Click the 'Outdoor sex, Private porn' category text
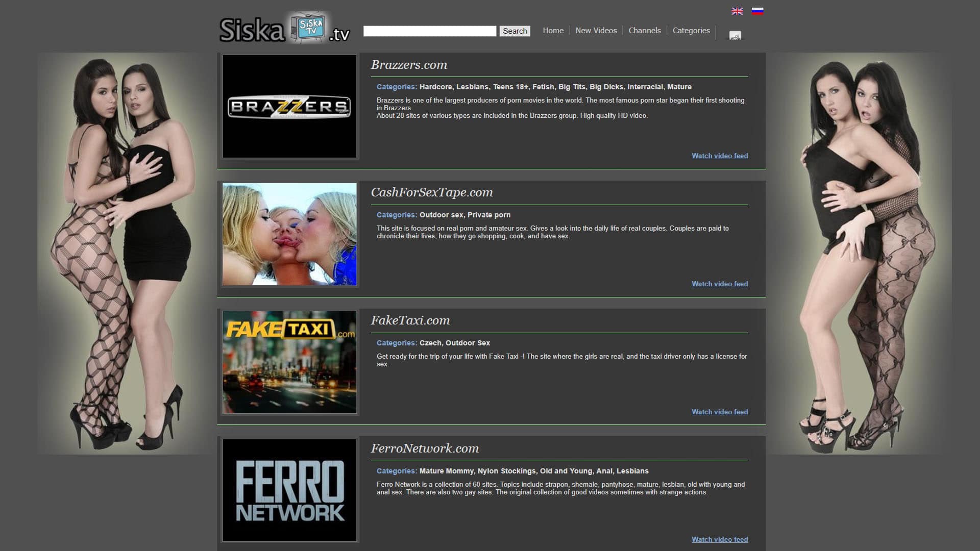This screenshot has height=551, width=980. 465,215
